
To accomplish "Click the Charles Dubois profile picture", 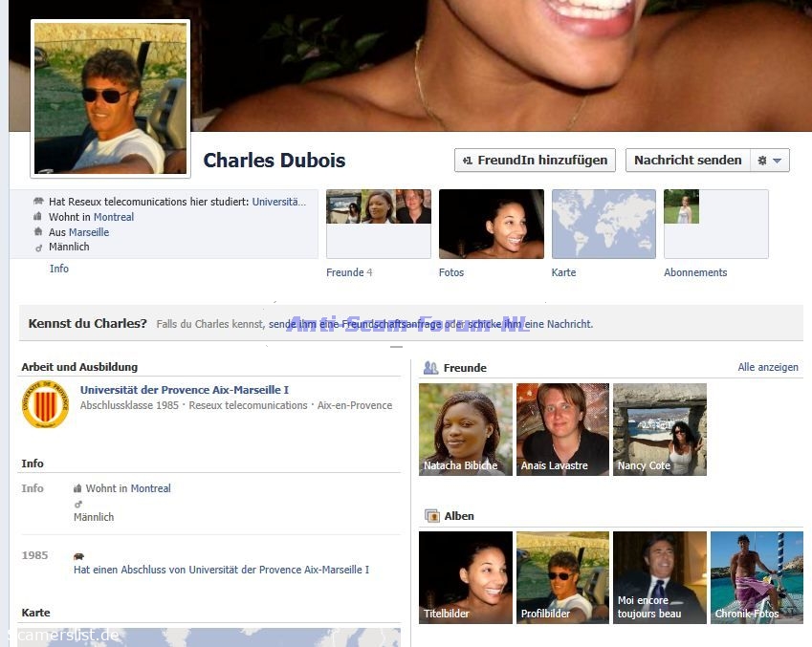I will 110,98.
